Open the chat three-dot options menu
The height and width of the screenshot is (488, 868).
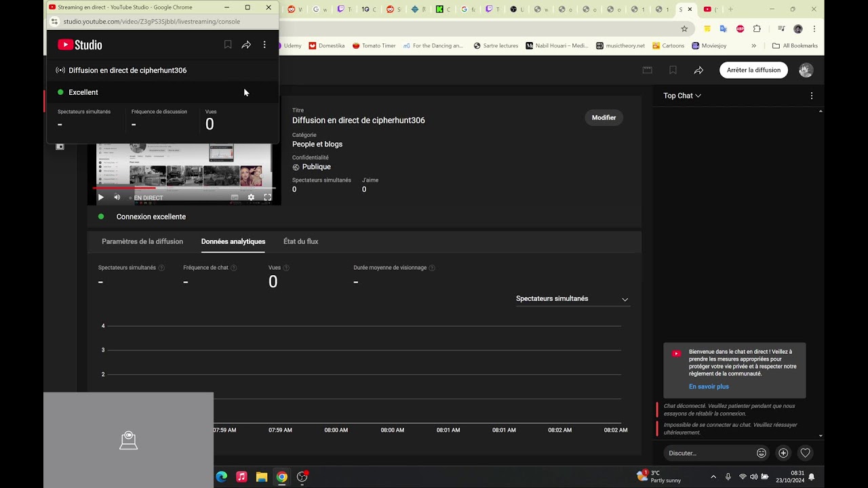click(811, 96)
